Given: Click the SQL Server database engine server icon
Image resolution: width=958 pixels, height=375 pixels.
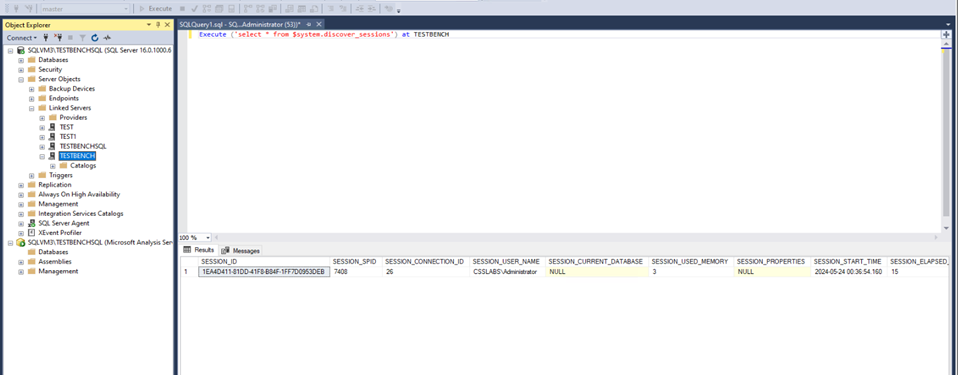Looking at the screenshot, I should pyautogui.click(x=21, y=50).
